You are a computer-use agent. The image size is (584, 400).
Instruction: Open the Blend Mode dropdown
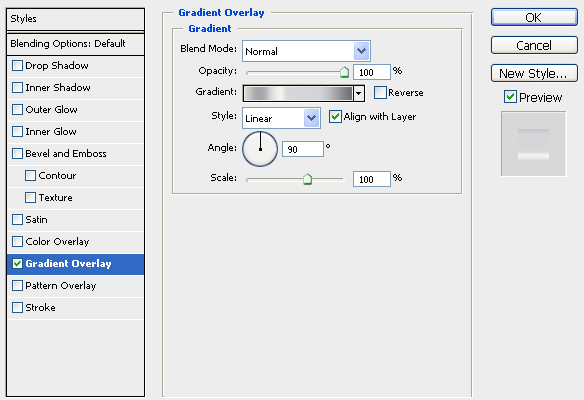pyautogui.click(x=306, y=51)
